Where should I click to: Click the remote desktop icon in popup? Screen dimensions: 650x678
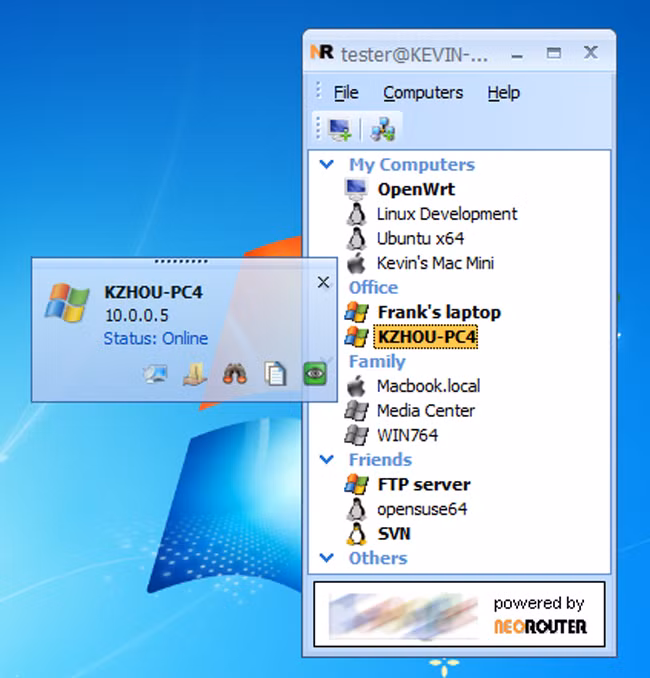(155, 373)
